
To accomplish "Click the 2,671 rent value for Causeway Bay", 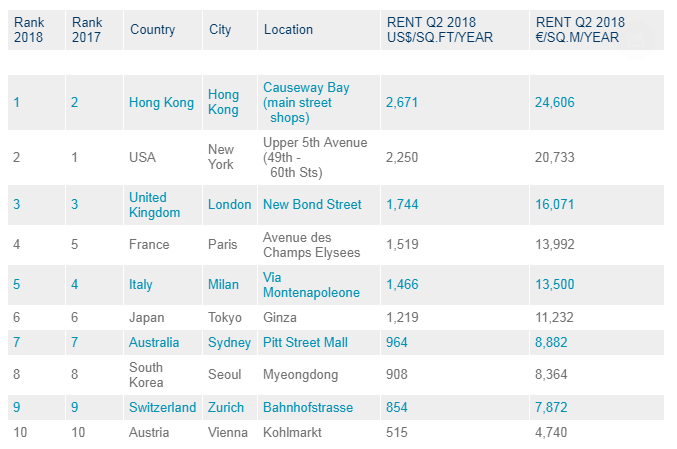I will [x=402, y=102].
